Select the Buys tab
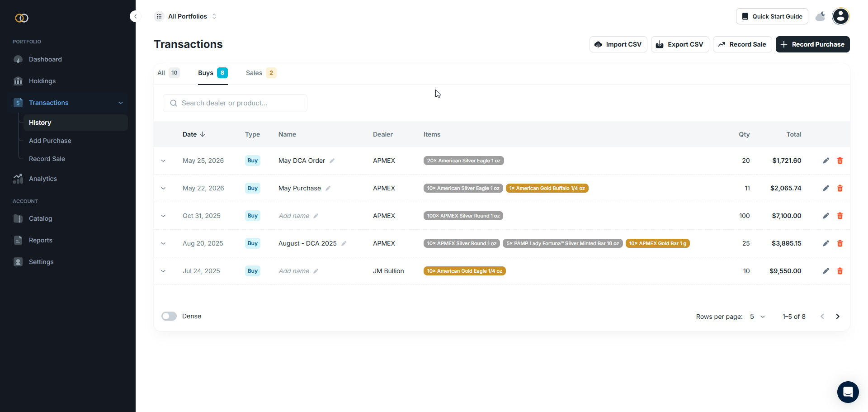The height and width of the screenshot is (412, 868). coord(213,73)
